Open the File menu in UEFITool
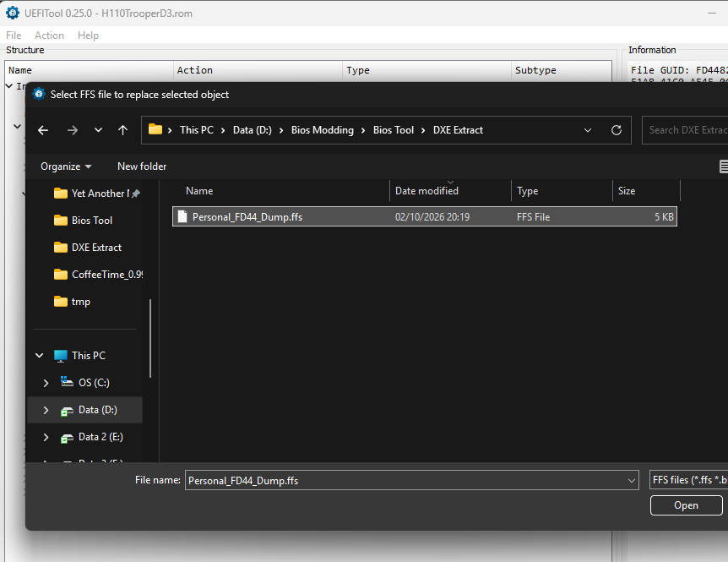The image size is (728, 562). point(14,35)
